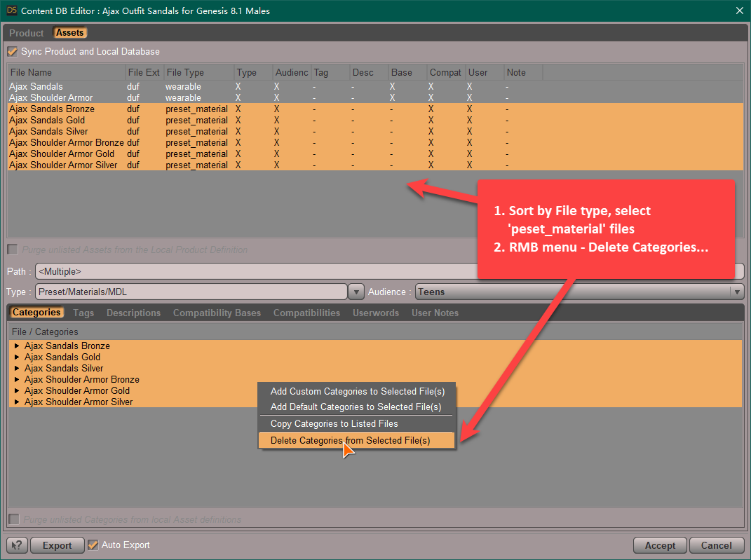
Task: Open the Audience dropdown showing Teens
Action: coord(579,292)
